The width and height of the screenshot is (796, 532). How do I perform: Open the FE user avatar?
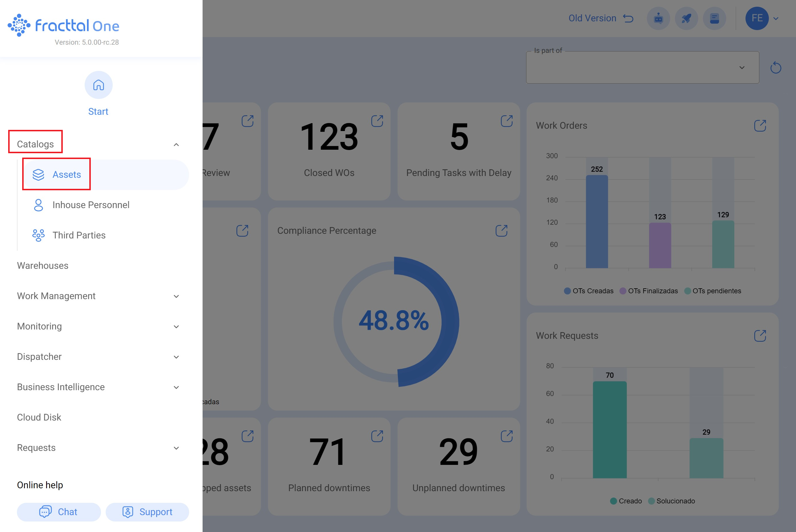pos(757,18)
